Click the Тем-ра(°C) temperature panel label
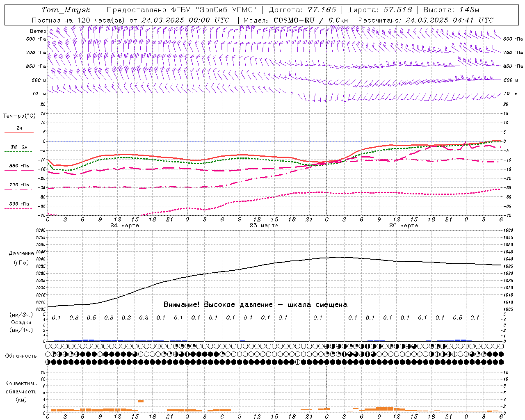 (x=19, y=116)
